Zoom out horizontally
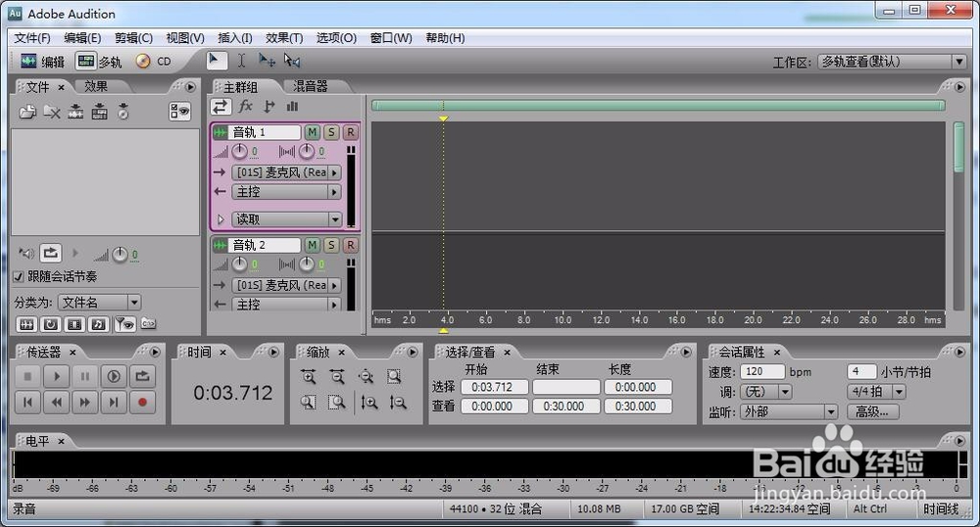 pyautogui.click(x=337, y=376)
